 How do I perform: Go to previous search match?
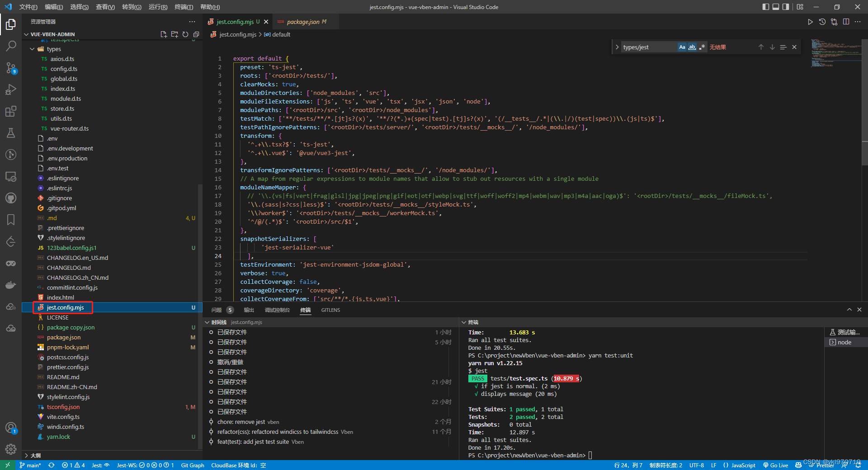coord(761,47)
